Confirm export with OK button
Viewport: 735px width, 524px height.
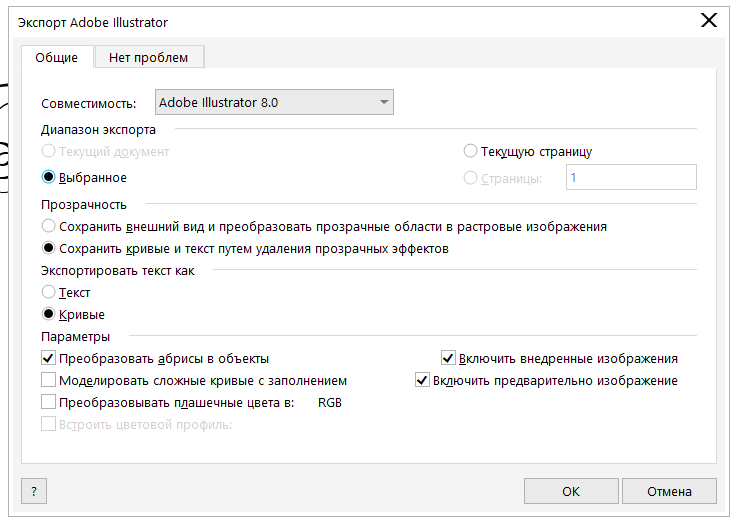[x=570, y=491]
